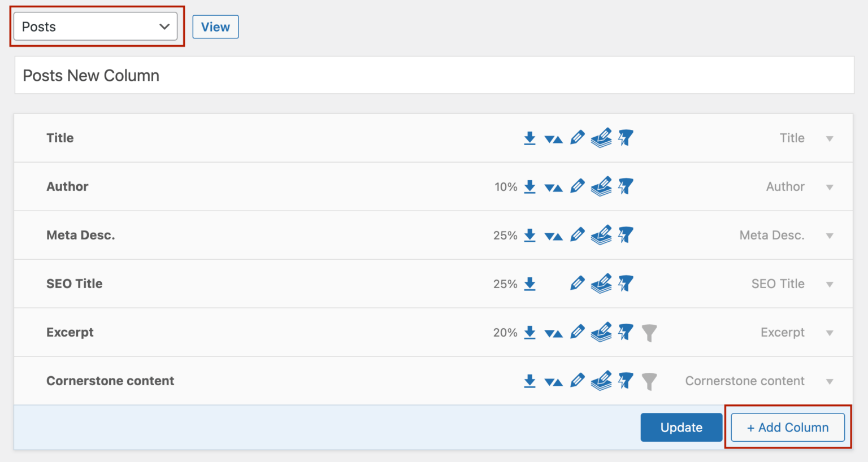Click the gray filter funnel for Cornerstone content
868x462 pixels.
point(649,382)
